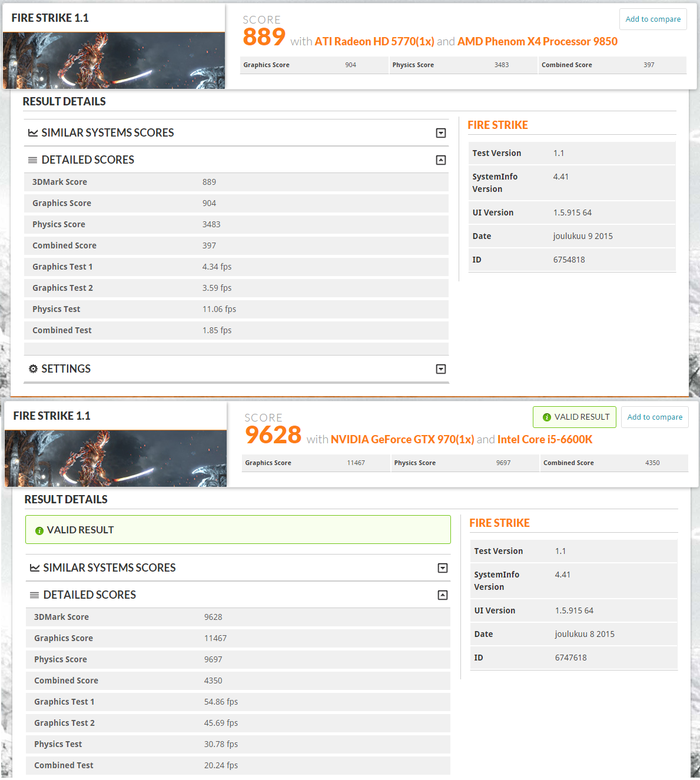Click Fire Strike thumbnail image of 9628 result
The height and width of the screenshot is (780, 700).
point(115,459)
